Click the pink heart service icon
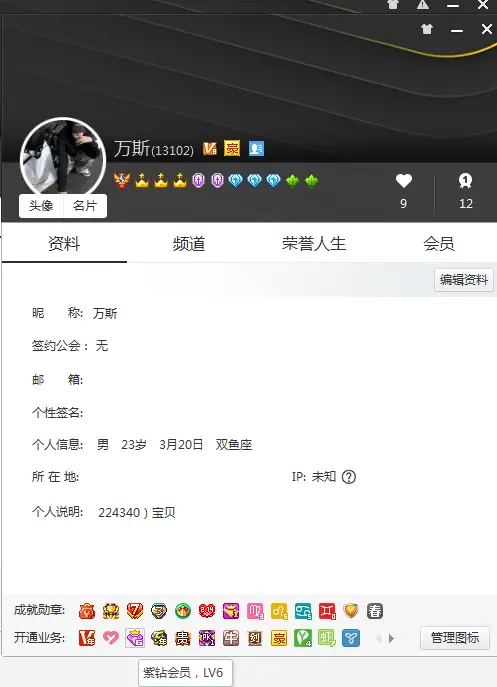The height and width of the screenshot is (687, 497). coord(110,637)
